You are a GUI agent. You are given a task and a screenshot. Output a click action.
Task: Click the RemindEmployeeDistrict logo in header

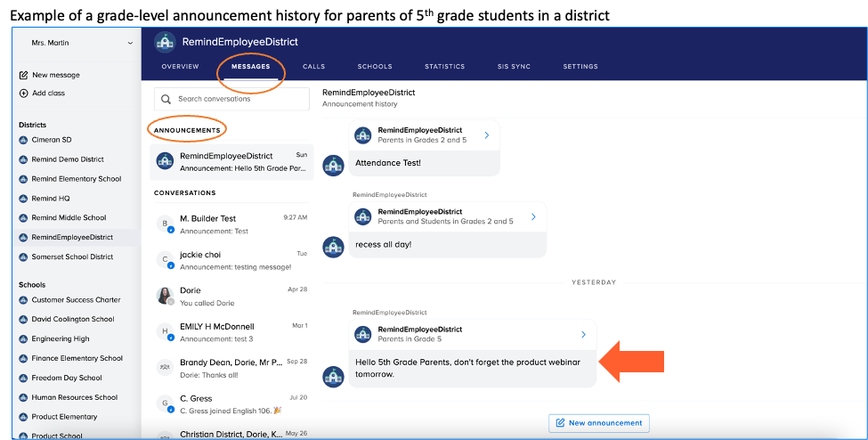pyautogui.click(x=165, y=42)
